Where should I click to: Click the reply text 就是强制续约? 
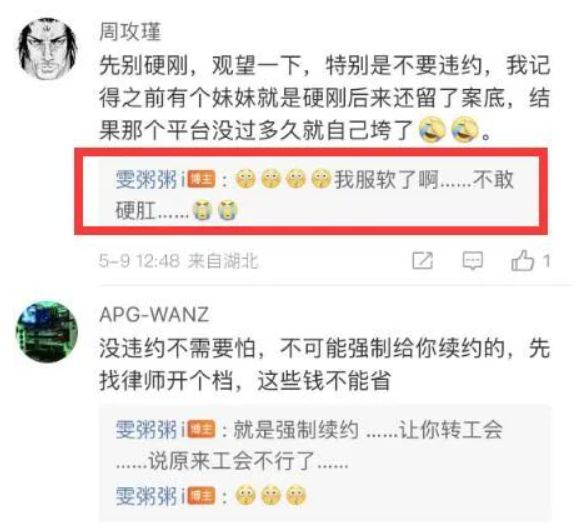296,429
